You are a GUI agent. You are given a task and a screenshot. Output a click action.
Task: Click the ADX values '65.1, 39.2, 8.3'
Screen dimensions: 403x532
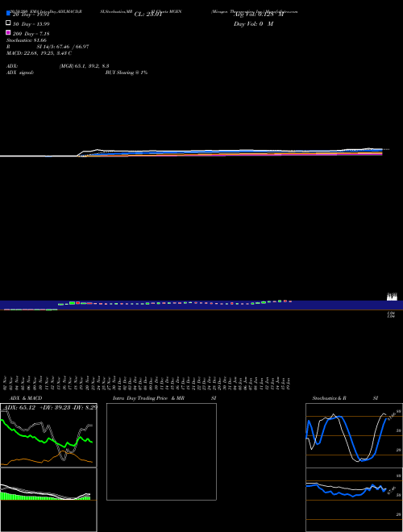[x=92, y=66]
